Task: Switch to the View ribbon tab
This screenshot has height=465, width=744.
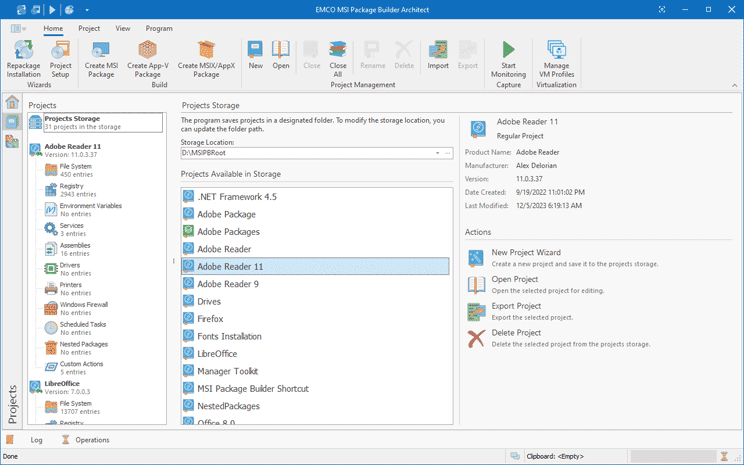Action: (x=122, y=28)
